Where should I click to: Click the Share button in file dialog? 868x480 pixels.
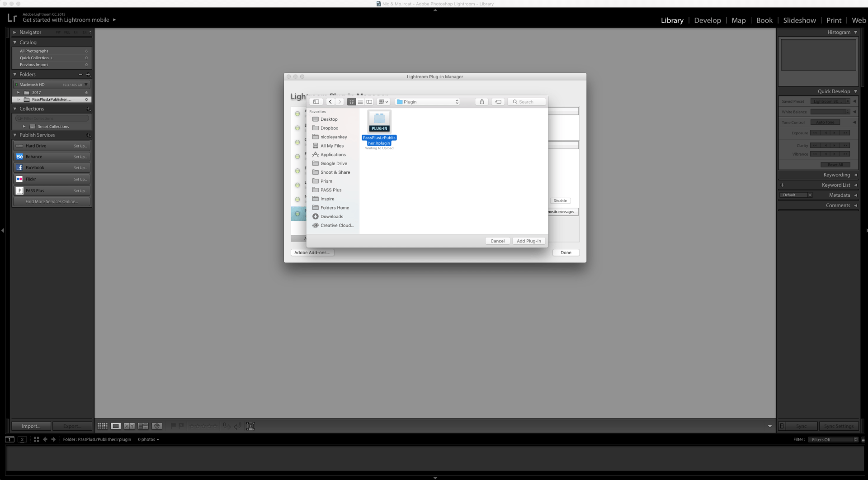click(x=482, y=102)
